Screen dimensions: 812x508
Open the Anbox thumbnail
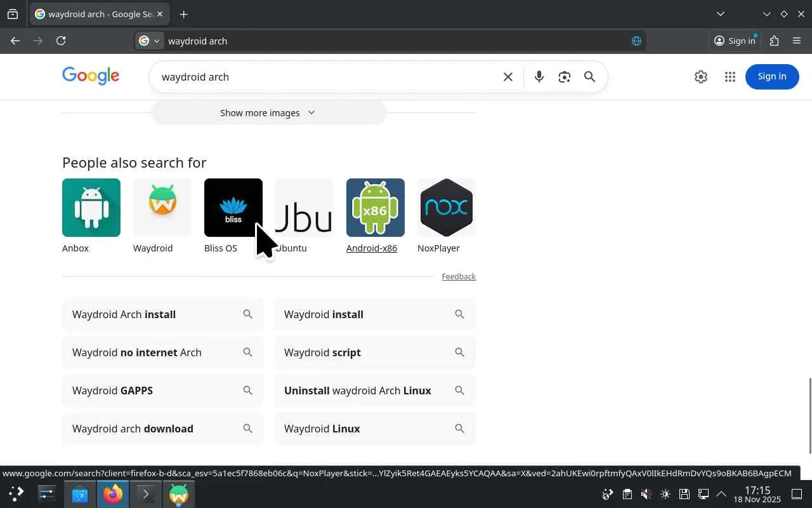(x=91, y=208)
